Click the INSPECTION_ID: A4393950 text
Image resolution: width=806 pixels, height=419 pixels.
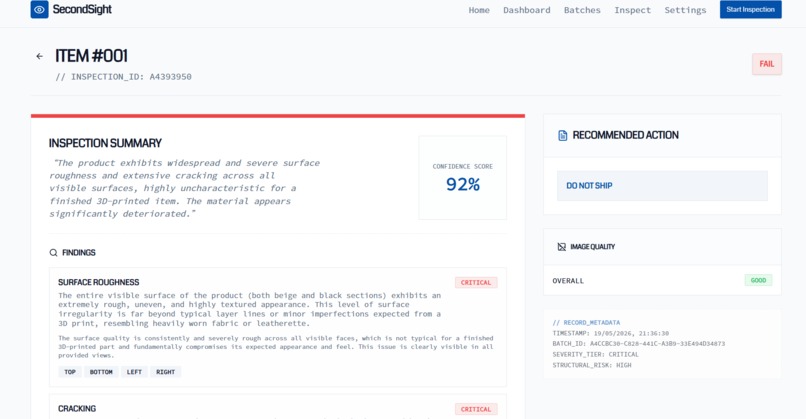123,77
